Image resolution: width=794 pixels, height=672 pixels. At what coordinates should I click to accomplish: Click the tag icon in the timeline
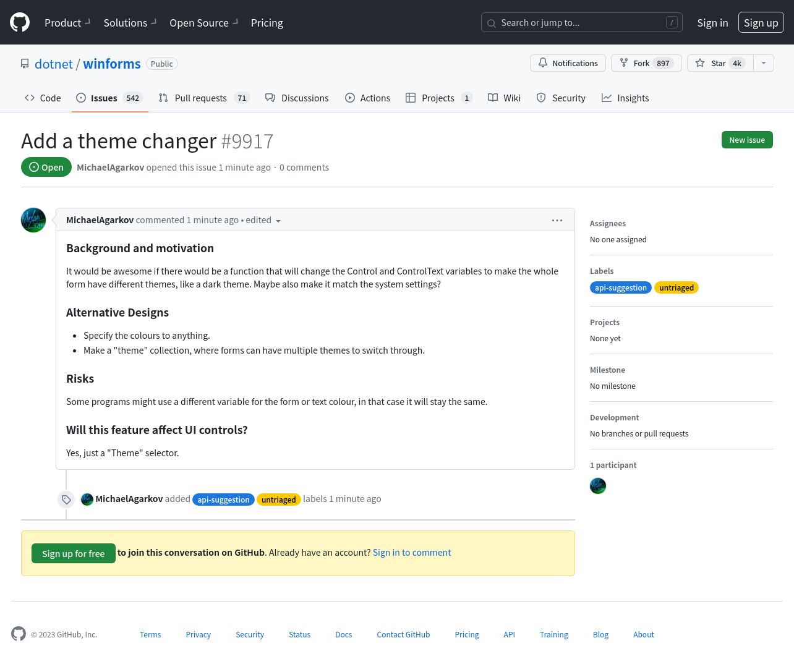(x=66, y=500)
